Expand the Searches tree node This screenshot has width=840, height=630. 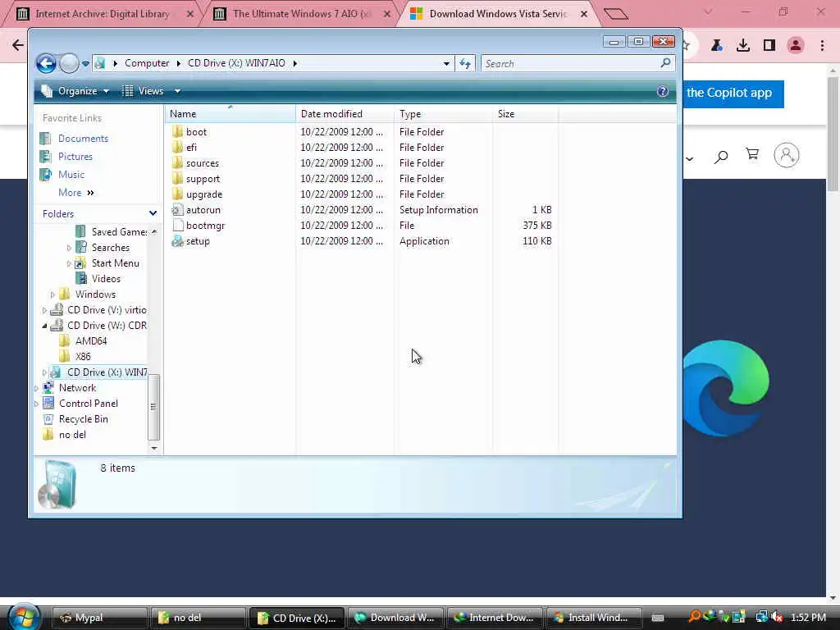click(x=69, y=248)
